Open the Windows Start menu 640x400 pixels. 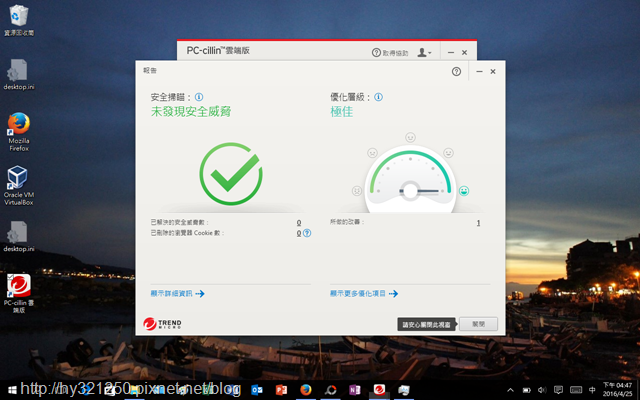pyautogui.click(x=12, y=390)
